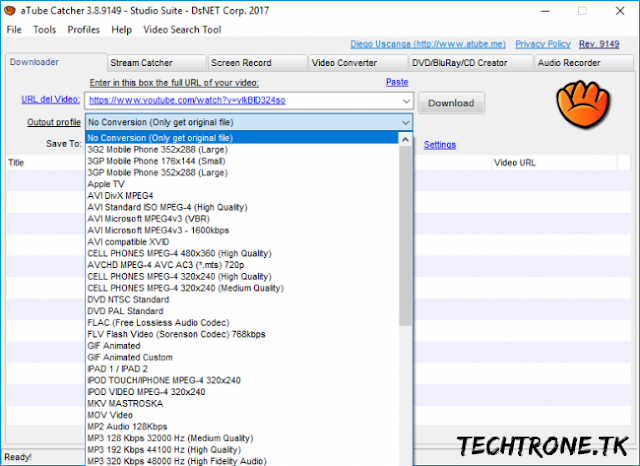Choose MOV Video profile

[242, 415]
